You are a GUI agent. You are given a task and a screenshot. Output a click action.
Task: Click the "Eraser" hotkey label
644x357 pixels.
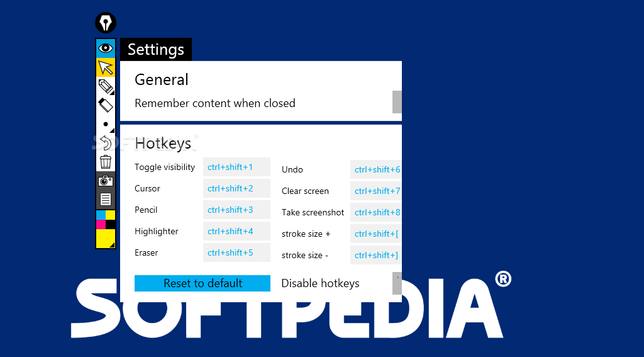146,252
